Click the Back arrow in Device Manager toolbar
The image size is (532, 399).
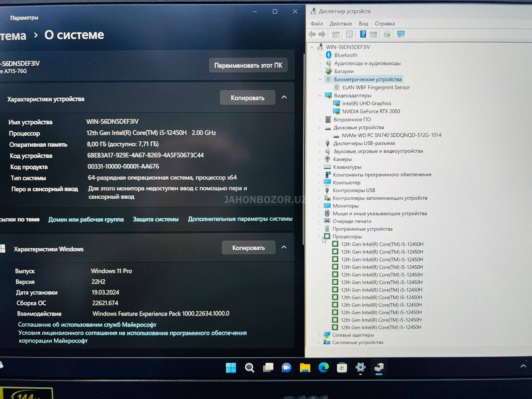click(312, 34)
